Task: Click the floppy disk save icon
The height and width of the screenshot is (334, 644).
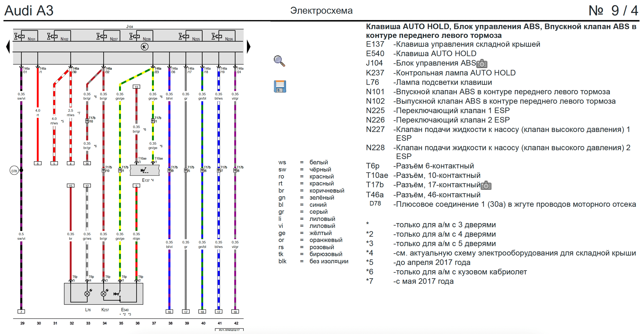Action: coord(280,86)
